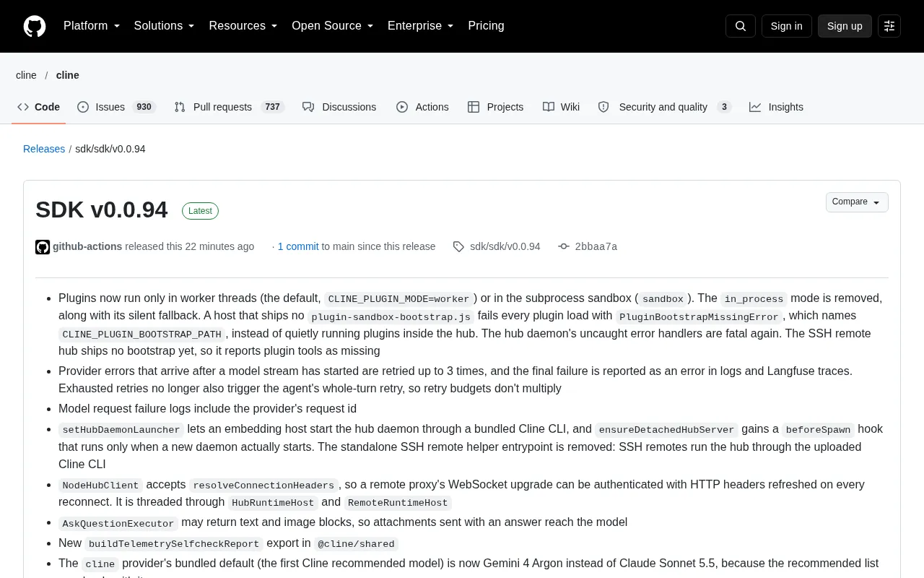Viewport: 924px width, 578px height.
Task: Click the AskQuestionExecutor code snippet
Action: tap(118, 524)
